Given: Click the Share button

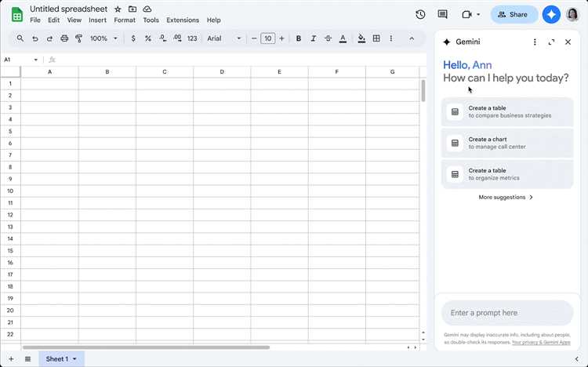Looking at the screenshot, I should point(514,15).
